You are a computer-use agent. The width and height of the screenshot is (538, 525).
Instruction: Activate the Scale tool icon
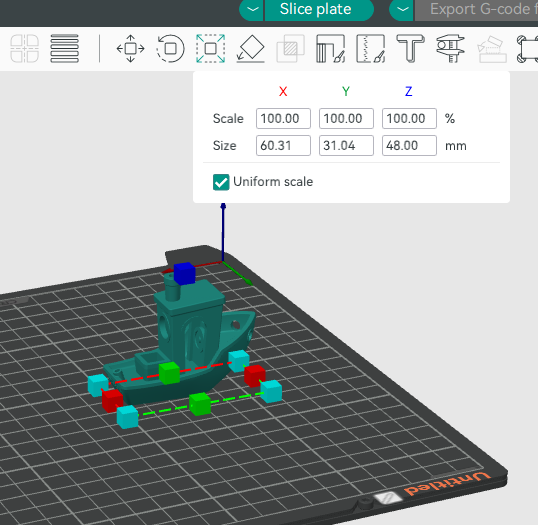pyautogui.click(x=210, y=49)
